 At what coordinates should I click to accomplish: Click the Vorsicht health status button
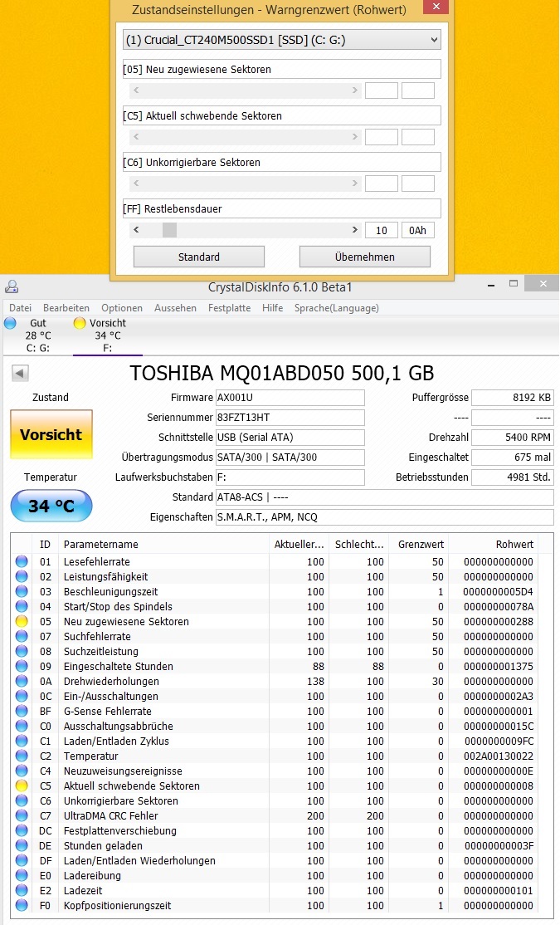(51, 435)
